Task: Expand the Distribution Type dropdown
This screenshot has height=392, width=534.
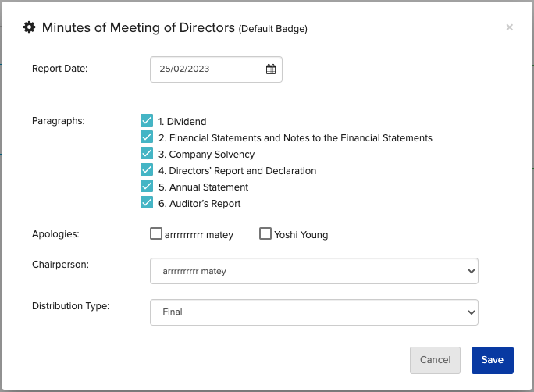Action: [314, 312]
